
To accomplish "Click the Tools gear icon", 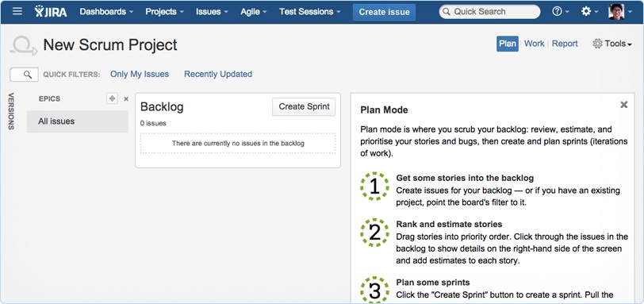I will click(x=597, y=44).
